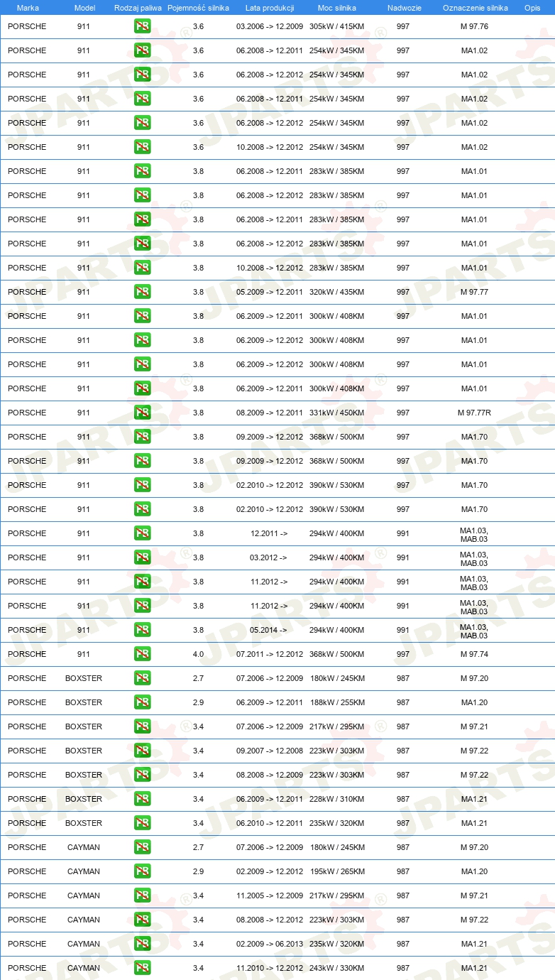Screen dimensions: 555x980
Task: Click the production date 07.2011 -> 12.2012
Action: point(270,654)
